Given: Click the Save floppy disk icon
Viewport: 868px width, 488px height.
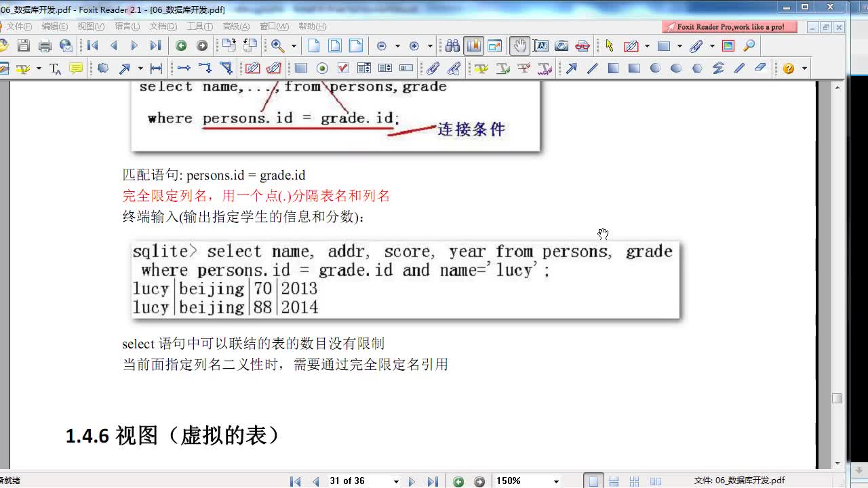Looking at the screenshot, I should click(24, 46).
